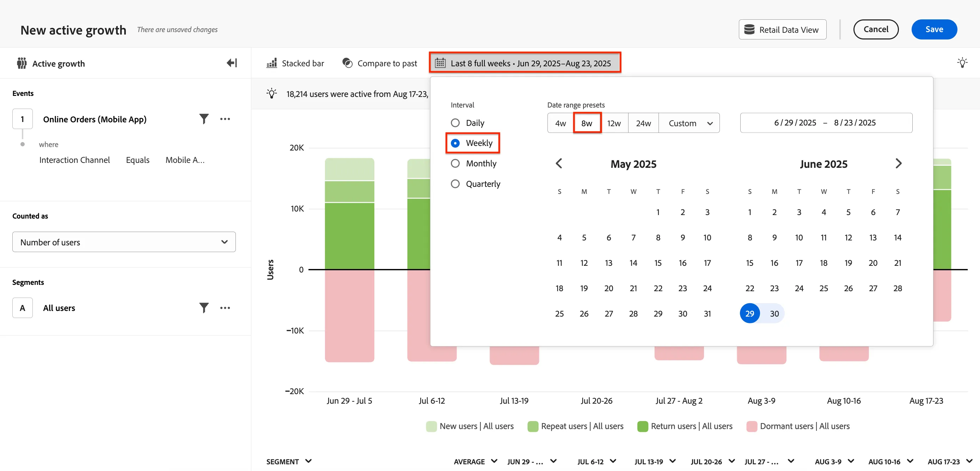980x471 pixels.
Task: Choose the 4w date range preset
Action: [561, 123]
